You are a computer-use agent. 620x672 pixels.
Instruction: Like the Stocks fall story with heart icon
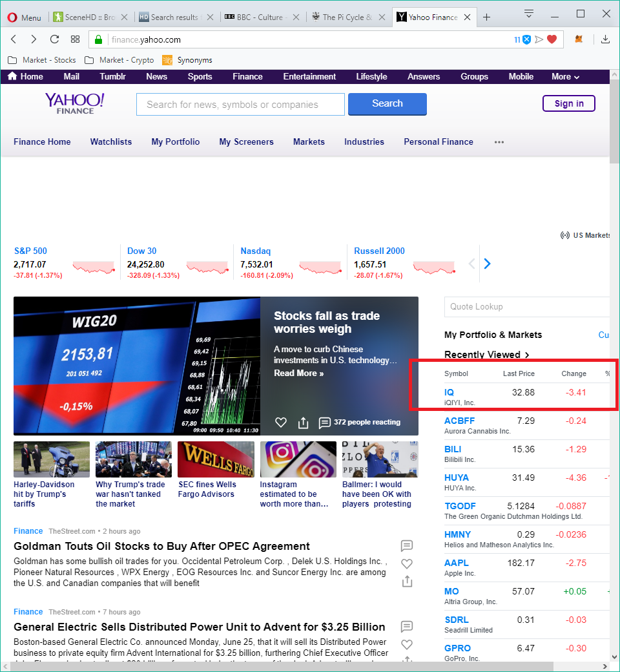point(281,422)
